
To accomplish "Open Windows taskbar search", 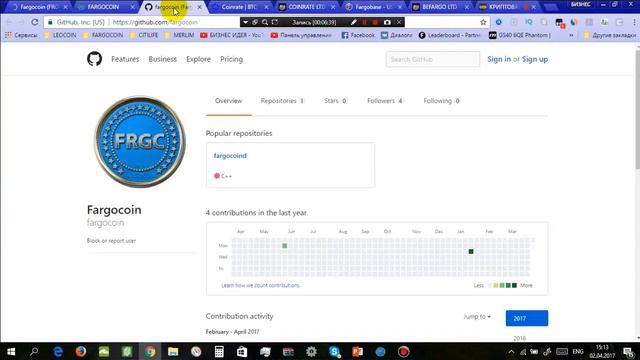I will [x=34, y=351].
